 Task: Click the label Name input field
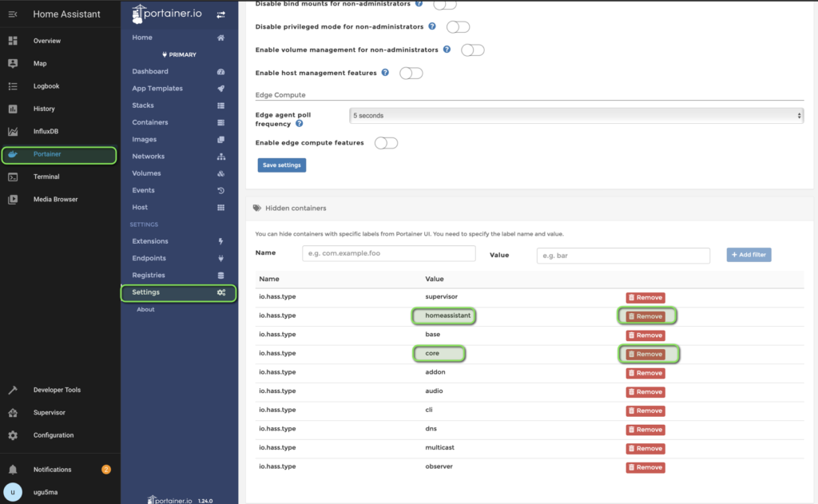(x=389, y=253)
